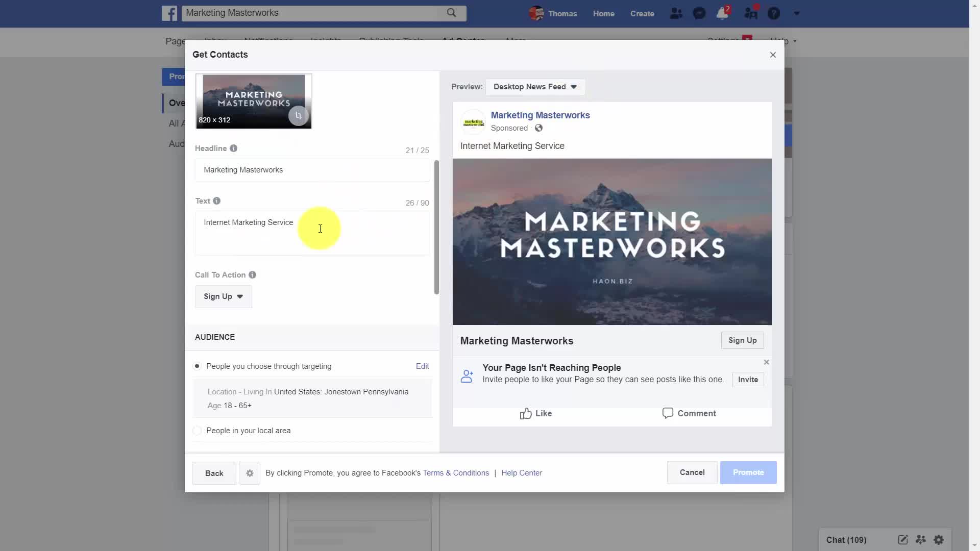Screen dimensions: 980x551
Task: Click the large ad preview image
Action: (612, 242)
